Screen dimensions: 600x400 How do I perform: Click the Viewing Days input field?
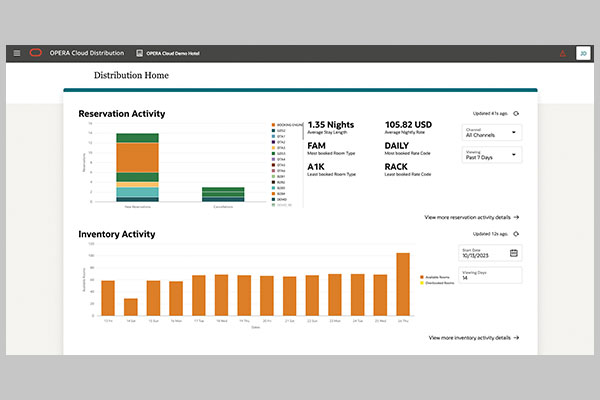click(x=490, y=275)
